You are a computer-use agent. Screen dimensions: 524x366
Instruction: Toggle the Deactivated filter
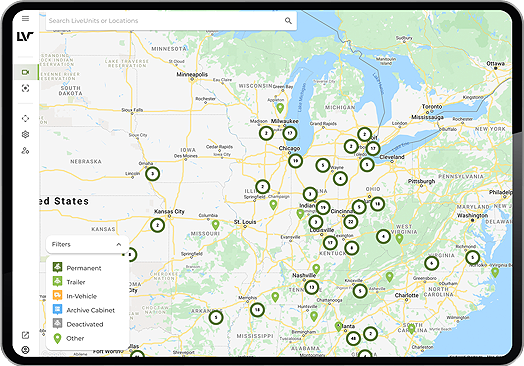78,324
